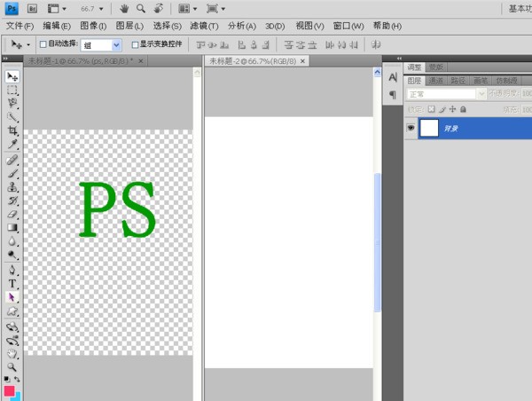The image size is (532, 401).
Task: Open the Layer menu
Action: point(129,26)
